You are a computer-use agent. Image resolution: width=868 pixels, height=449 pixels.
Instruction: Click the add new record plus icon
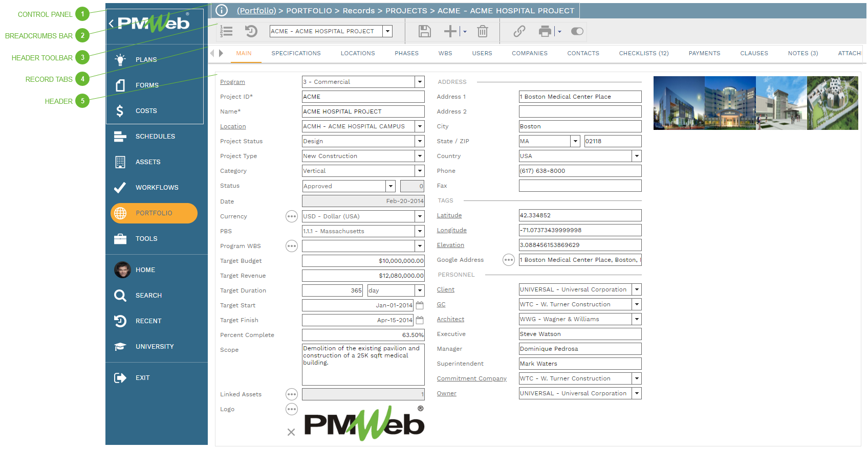pyautogui.click(x=450, y=31)
